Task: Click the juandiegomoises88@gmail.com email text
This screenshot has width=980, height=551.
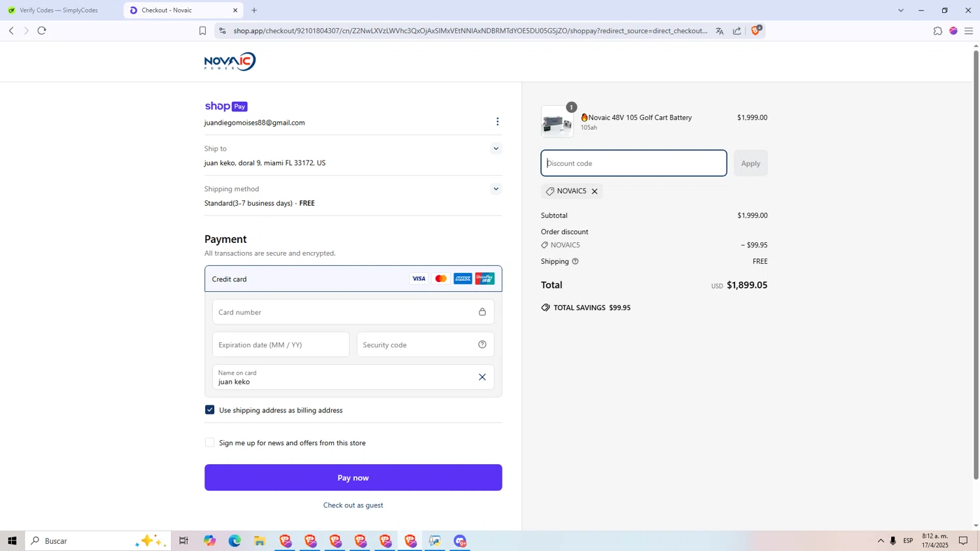Action: pos(254,123)
